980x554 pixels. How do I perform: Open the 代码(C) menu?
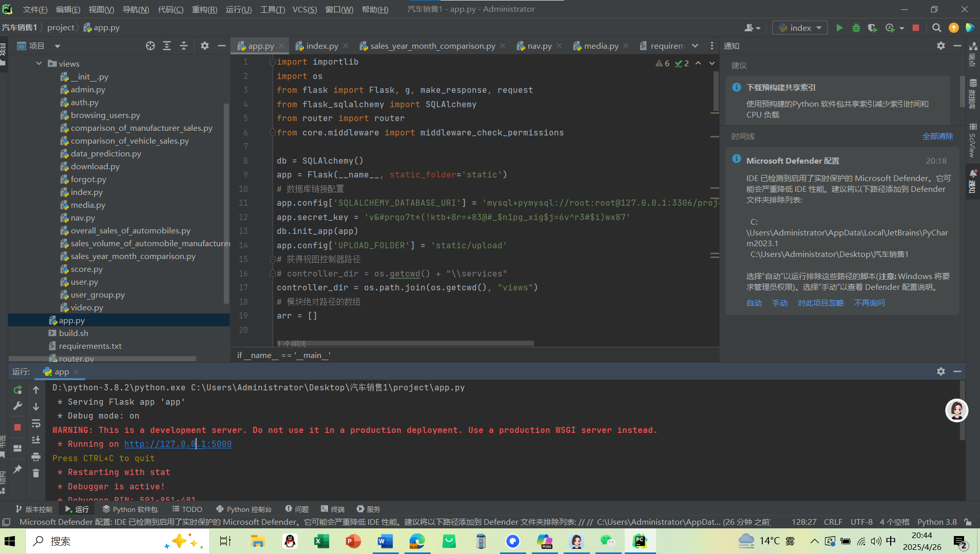[170, 9]
